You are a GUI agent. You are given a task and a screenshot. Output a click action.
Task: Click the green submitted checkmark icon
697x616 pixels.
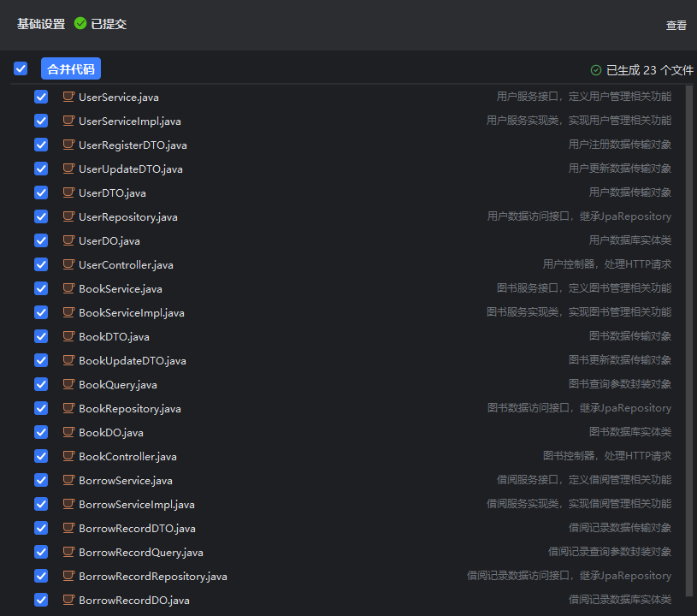tap(80, 24)
